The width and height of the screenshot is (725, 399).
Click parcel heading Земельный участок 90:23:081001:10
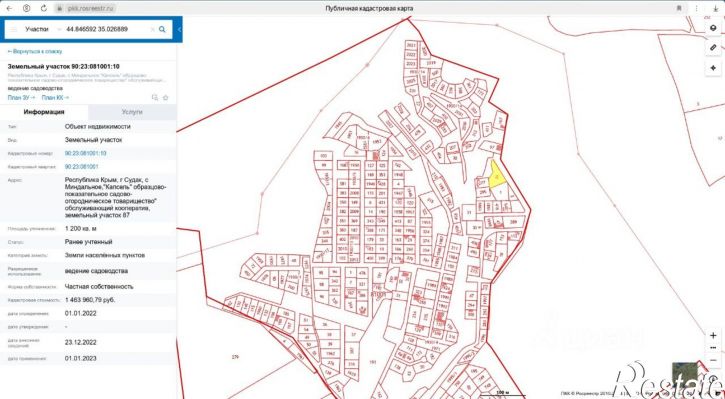click(63, 67)
